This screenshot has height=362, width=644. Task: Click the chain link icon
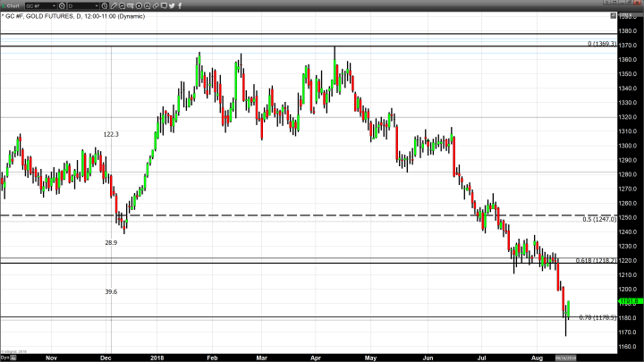156,5
